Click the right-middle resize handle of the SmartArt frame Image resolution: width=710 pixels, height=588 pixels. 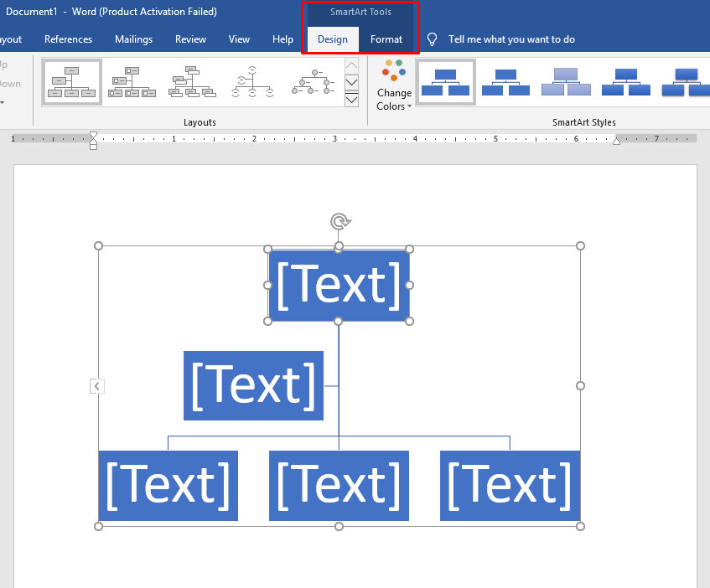click(581, 386)
